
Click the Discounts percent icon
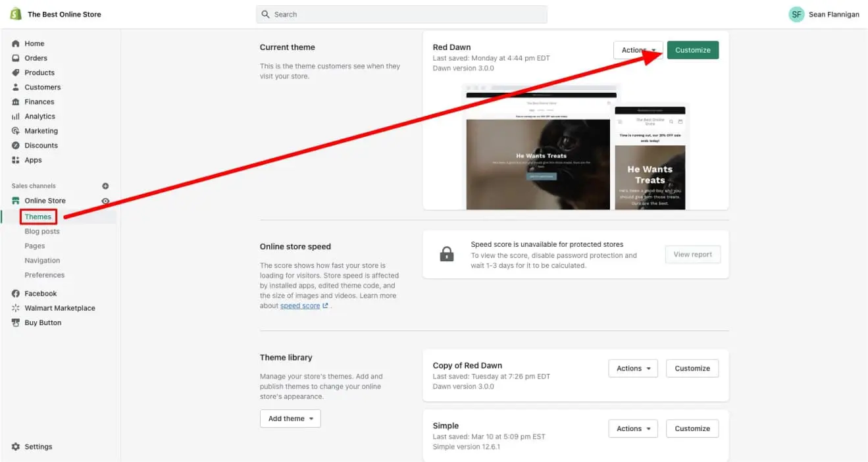coord(16,145)
